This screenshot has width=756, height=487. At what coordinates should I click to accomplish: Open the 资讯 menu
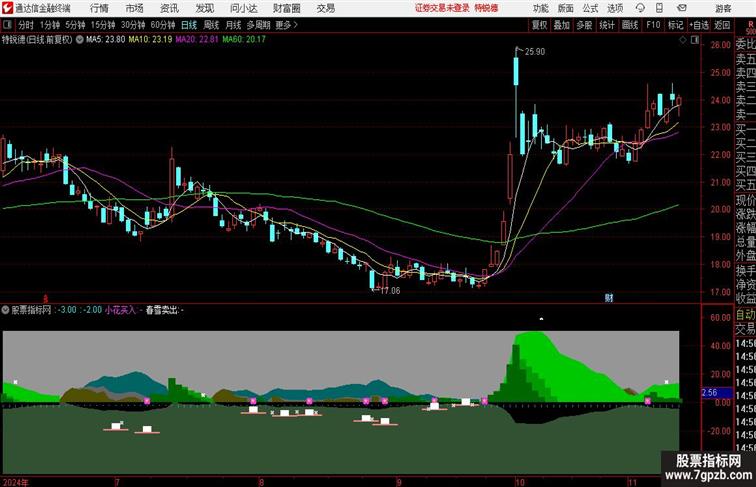point(169,8)
